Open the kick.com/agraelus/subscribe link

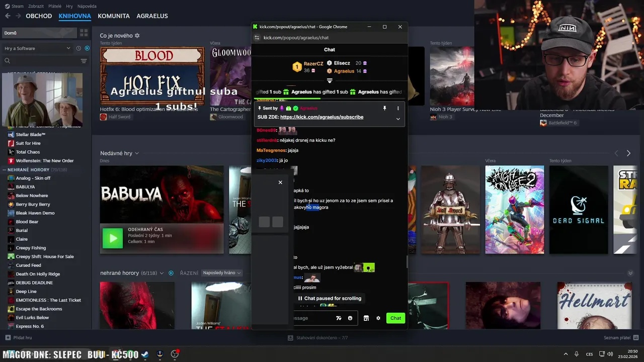click(x=321, y=117)
